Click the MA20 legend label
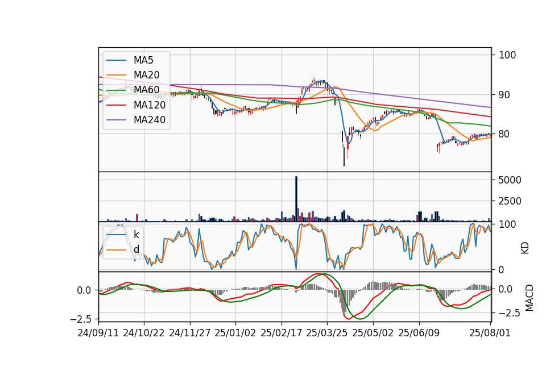The height and width of the screenshot is (392, 546). 146,75
